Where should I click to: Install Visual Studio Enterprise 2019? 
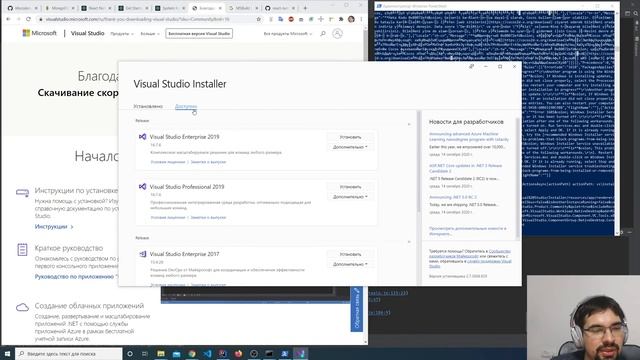coord(350,137)
